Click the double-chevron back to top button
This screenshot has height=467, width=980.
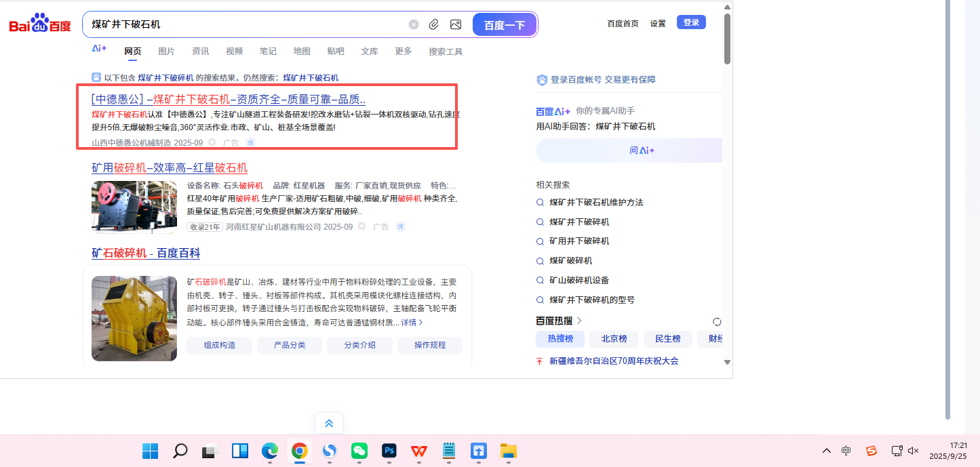[329, 423]
